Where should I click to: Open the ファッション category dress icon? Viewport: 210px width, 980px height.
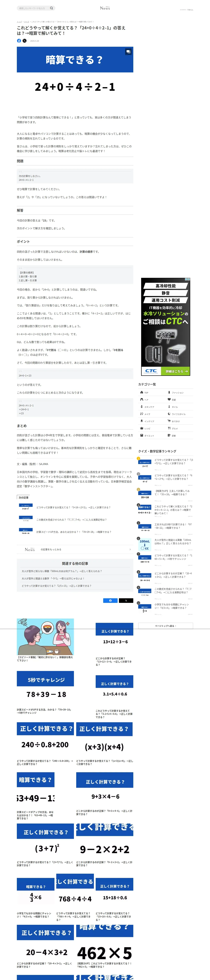tap(169, 392)
